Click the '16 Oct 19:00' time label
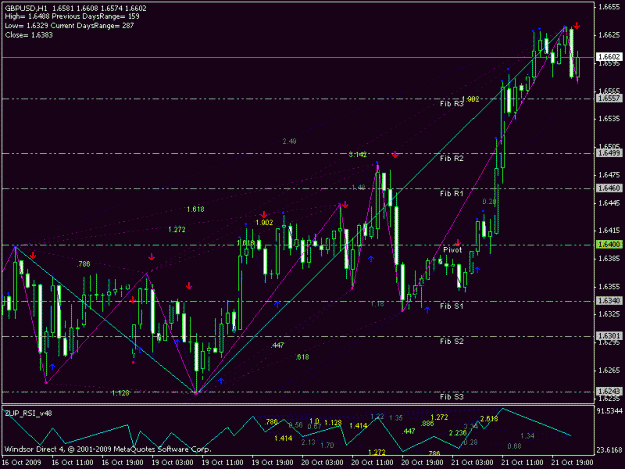The width and height of the screenshot is (625, 469). (x=122, y=463)
